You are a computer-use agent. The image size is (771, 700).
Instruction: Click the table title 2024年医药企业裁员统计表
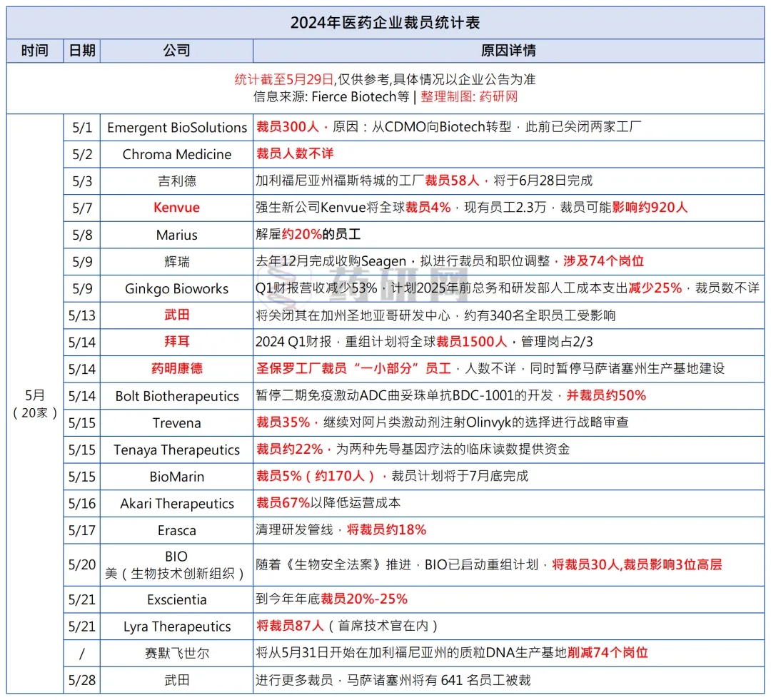coord(385,23)
